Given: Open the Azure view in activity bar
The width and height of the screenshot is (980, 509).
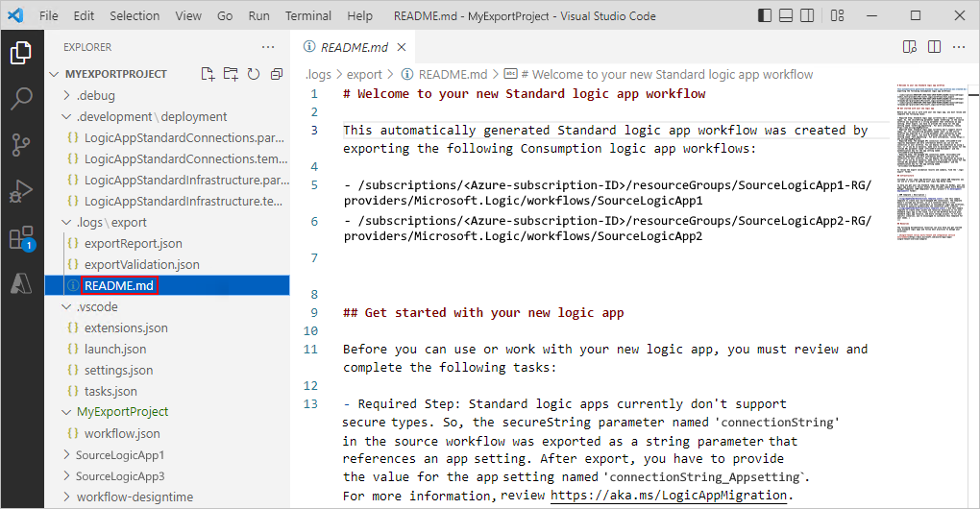Looking at the screenshot, I should [x=20, y=284].
